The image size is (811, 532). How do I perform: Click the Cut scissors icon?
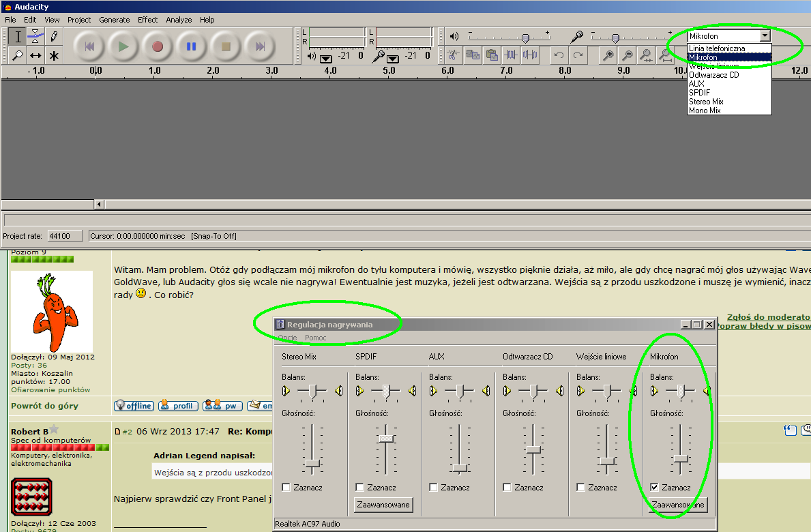click(x=454, y=55)
